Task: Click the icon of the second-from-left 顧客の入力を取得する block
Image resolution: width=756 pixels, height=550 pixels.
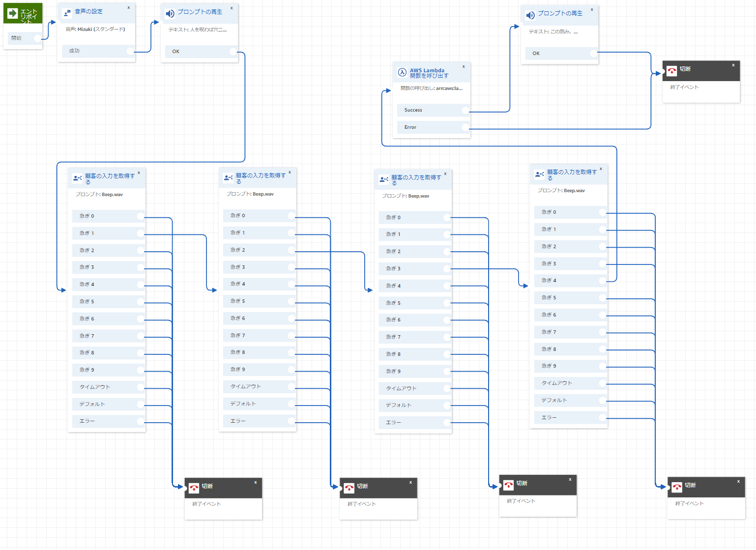Action: pyautogui.click(x=229, y=177)
